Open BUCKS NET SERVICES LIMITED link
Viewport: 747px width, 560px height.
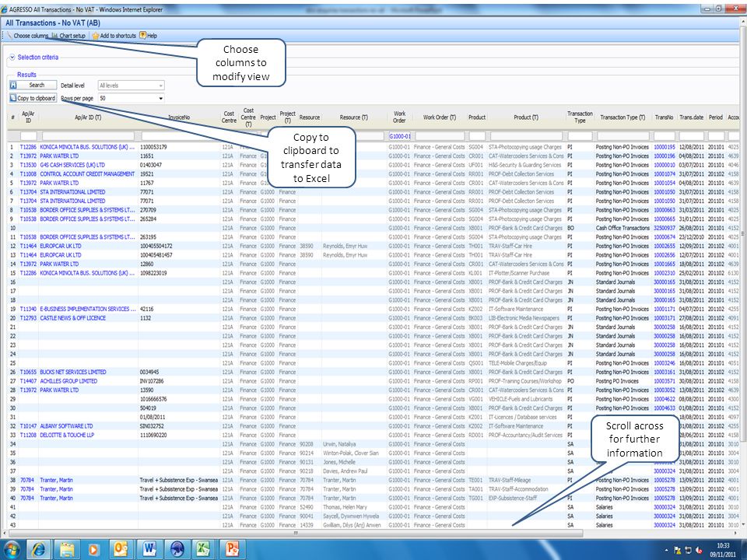[73, 372]
